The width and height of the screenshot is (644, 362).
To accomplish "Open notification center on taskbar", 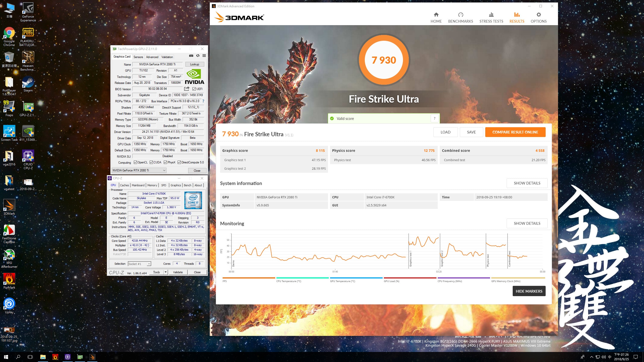I will coord(636,357).
